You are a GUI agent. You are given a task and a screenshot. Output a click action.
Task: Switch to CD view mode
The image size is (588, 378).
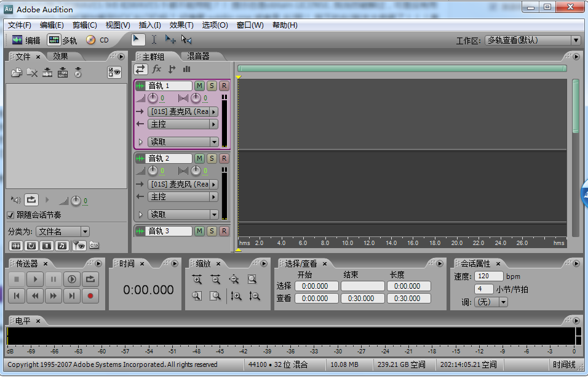point(98,40)
